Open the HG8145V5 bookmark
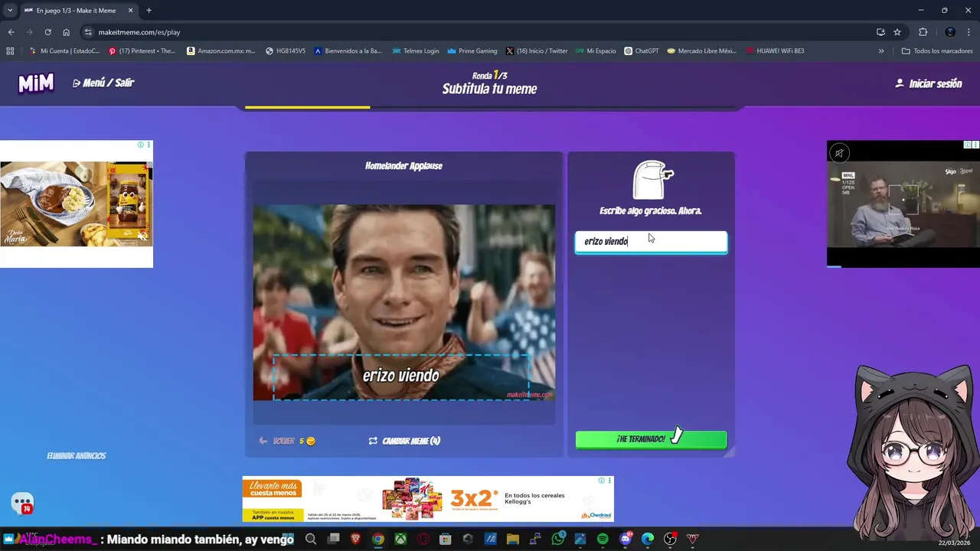The height and width of the screenshot is (551, 980). point(286,51)
